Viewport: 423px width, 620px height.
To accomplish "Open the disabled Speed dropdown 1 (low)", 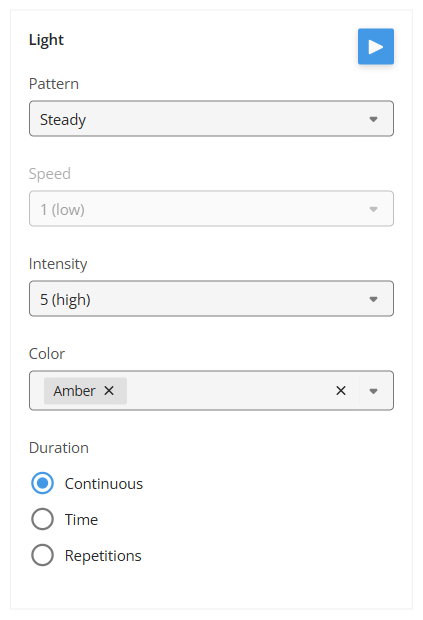I will click(212, 208).
